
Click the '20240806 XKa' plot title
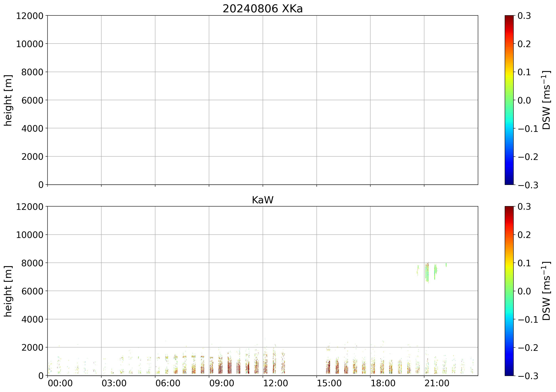(262, 9)
